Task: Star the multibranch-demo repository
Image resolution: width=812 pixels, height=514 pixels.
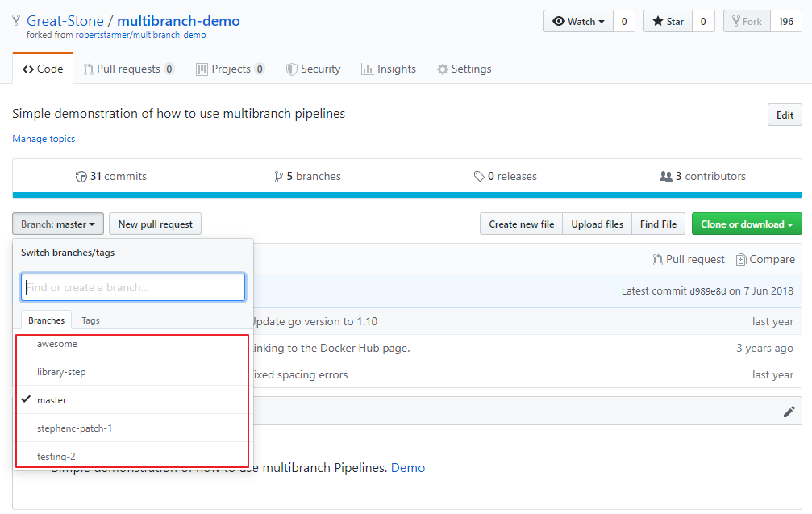Action: (x=668, y=22)
